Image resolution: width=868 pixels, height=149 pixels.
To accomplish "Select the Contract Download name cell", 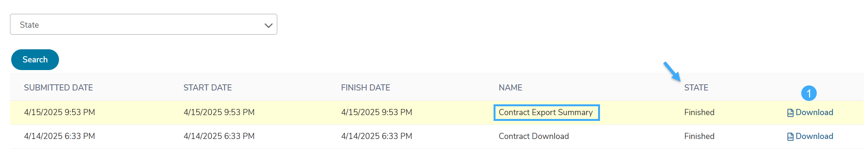I will 534,136.
